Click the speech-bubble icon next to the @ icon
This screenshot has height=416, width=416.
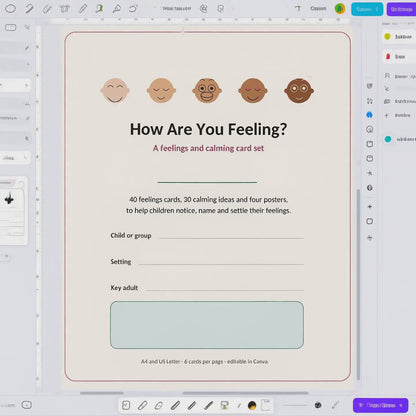click(220, 9)
